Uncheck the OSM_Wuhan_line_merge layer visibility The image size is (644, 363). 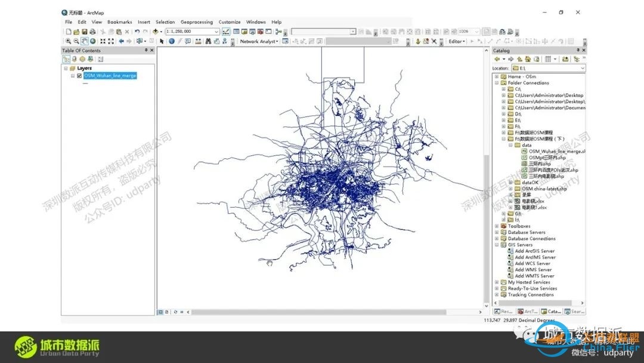(79, 75)
